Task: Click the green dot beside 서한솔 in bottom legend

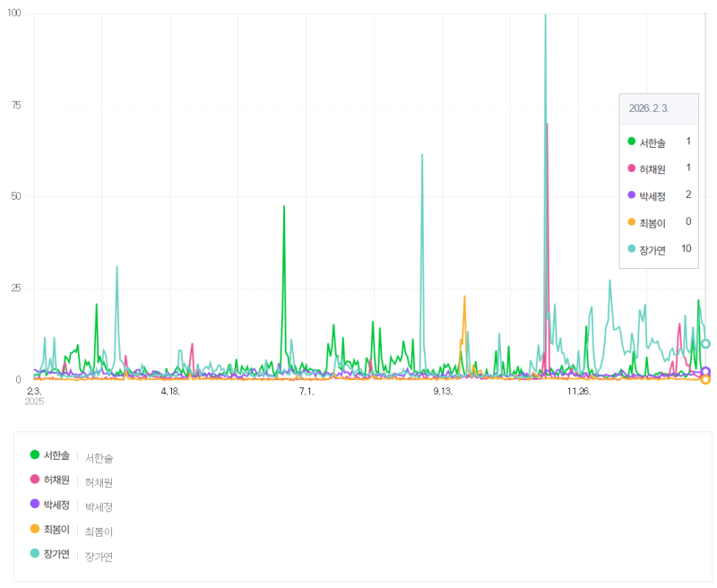Action: click(35, 454)
